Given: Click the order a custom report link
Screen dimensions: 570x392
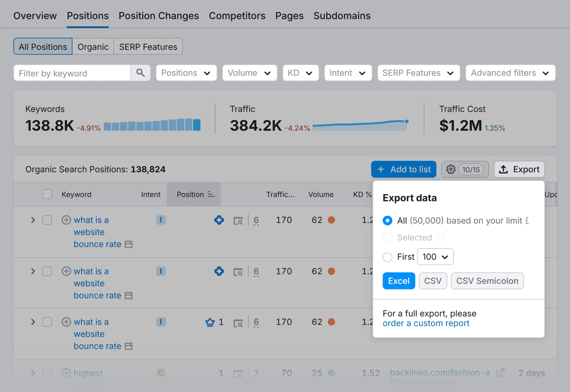Looking at the screenshot, I should point(426,323).
